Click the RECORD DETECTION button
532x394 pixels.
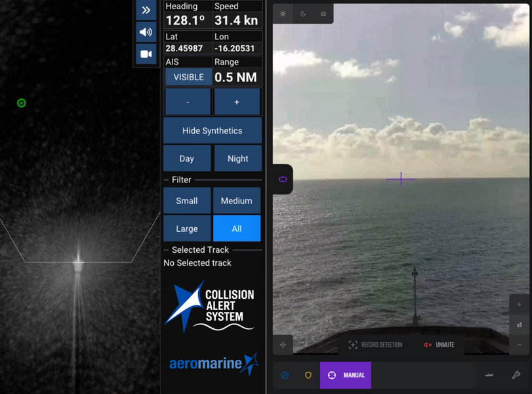coord(376,345)
